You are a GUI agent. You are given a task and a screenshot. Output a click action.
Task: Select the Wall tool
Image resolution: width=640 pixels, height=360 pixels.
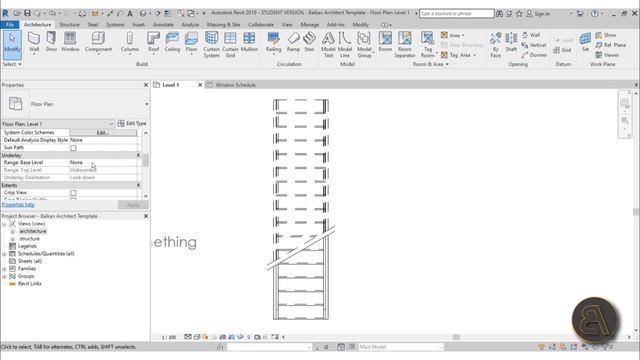point(34,42)
